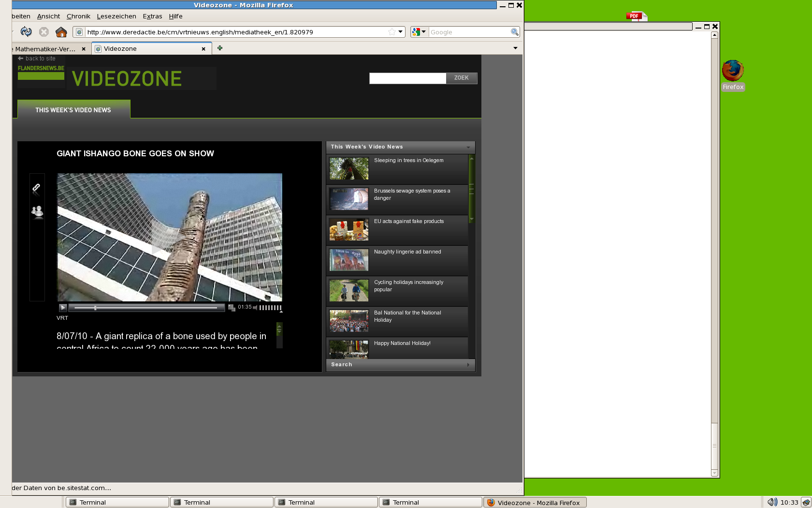Viewport: 812px width, 508px height.
Task: Go to the Firefox home page icon
Action: pyautogui.click(x=61, y=32)
